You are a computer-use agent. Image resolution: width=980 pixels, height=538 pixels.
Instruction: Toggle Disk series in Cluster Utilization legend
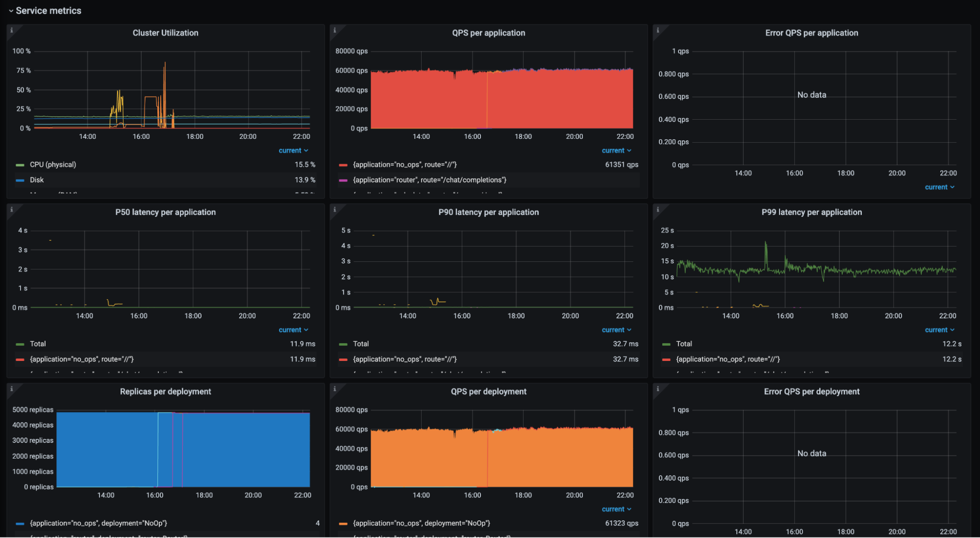click(x=37, y=180)
